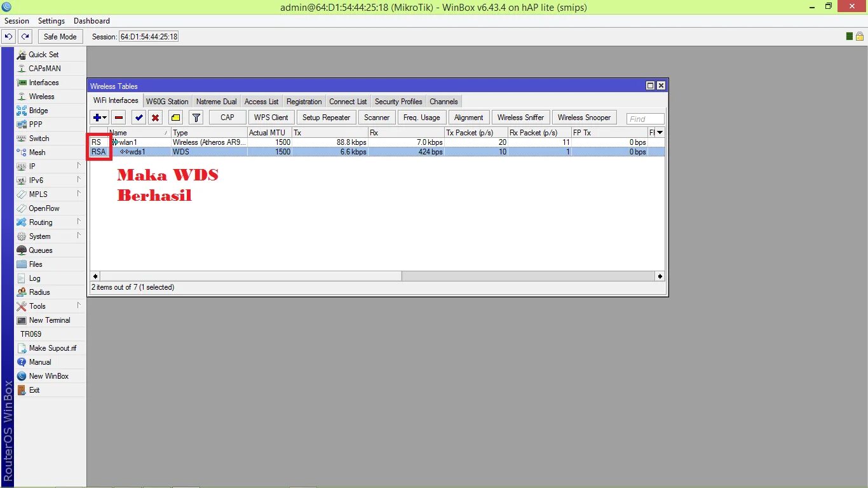Click the Quick Set icon in sidebar
The height and width of the screenshot is (488, 868).
22,55
